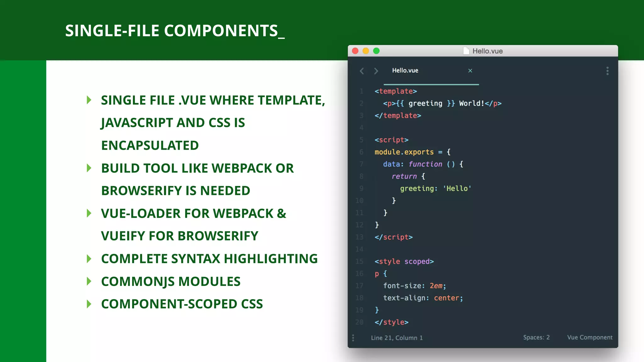Screen dimensions: 644x362
Task: Click the greeting: 'Hello' line
Action: coord(436,189)
